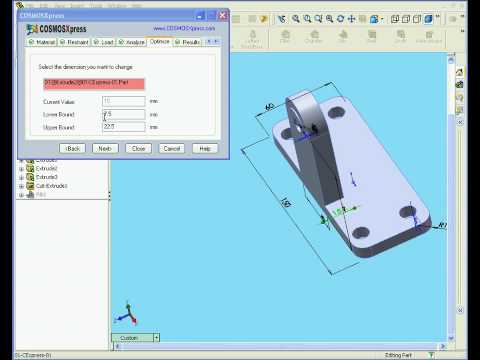Click the viewport horizontal scrollbar right arrow
The height and width of the screenshot is (360, 480).
(443, 346)
